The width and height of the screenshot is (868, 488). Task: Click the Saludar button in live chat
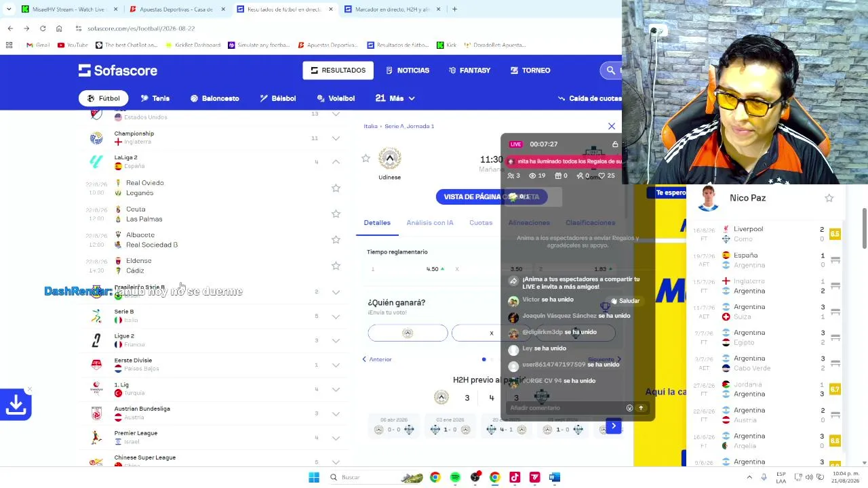click(625, 301)
